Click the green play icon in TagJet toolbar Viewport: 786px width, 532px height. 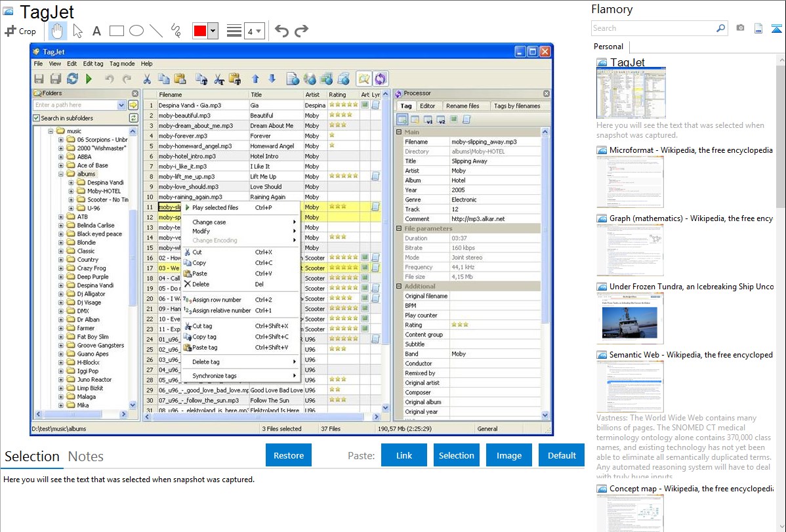pos(89,79)
